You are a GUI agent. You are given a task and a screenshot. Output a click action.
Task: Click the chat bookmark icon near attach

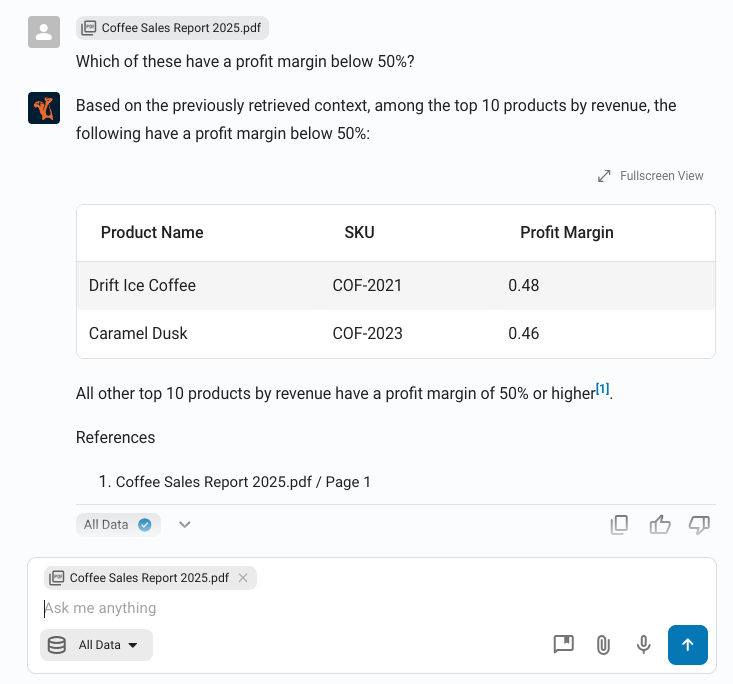[564, 645]
